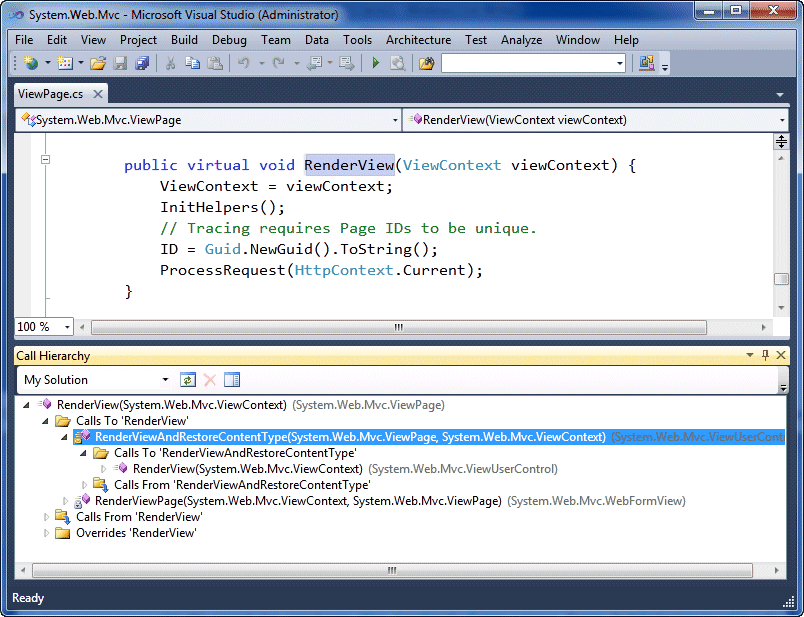The height and width of the screenshot is (617, 804).
Task: Open the document tab list dropdown arrow
Action: [780, 95]
